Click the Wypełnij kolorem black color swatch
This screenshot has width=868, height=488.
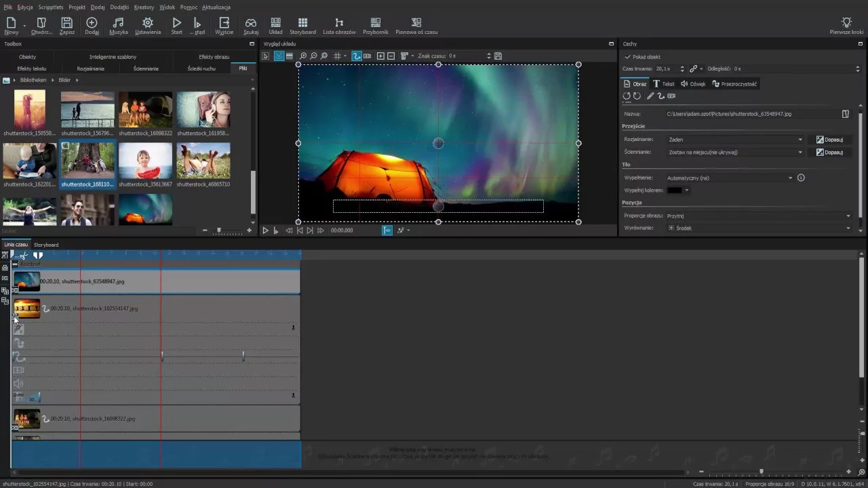coord(674,190)
